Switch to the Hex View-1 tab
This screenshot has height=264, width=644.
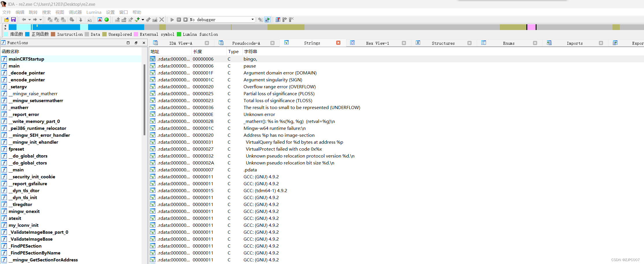click(x=377, y=43)
